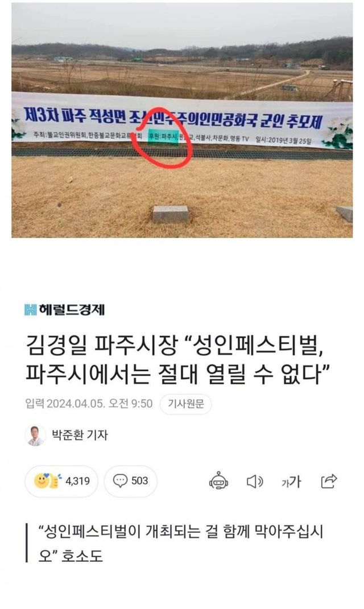This screenshot has height=609, width=364.
Task: Play article audio with the speaker icon
Action: point(255,482)
